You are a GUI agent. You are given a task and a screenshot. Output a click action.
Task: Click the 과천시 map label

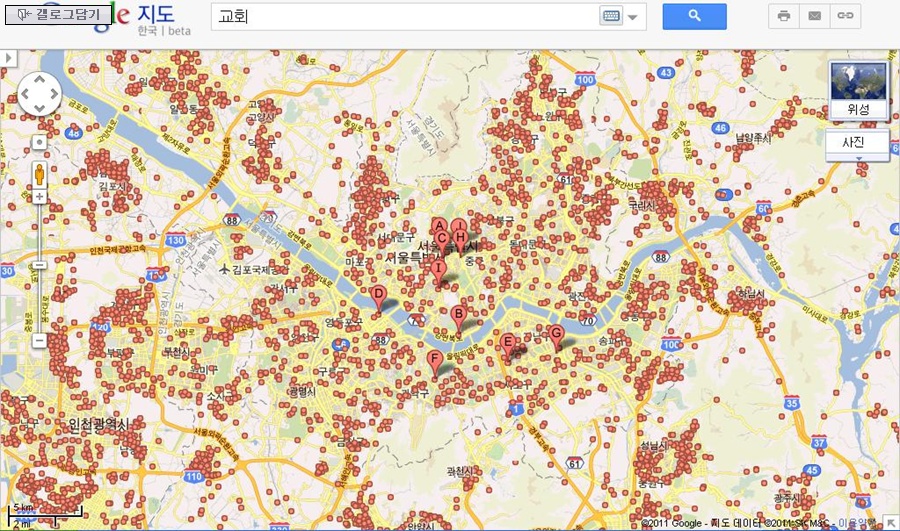tap(459, 472)
